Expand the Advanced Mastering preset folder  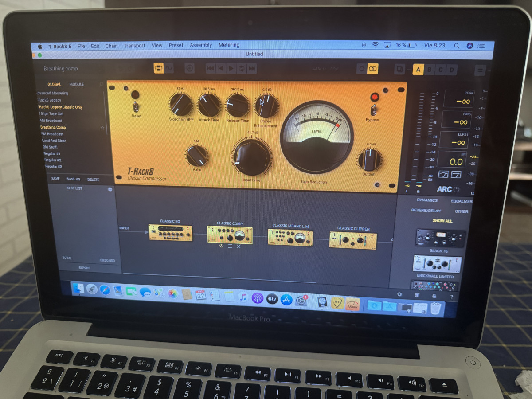(x=52, y=94)
